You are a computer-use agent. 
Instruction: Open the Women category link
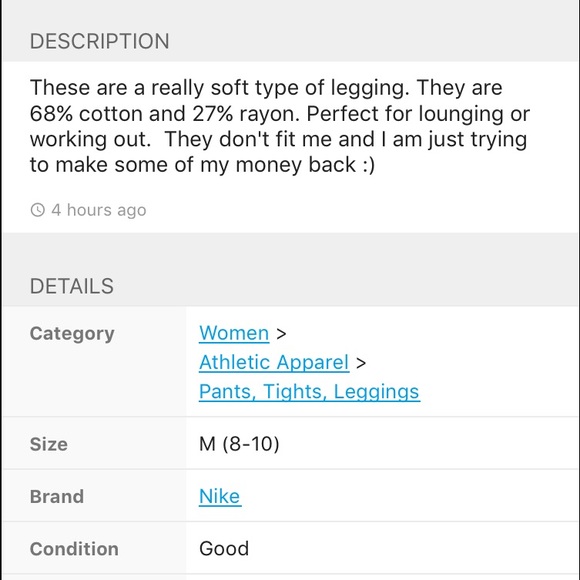(x=234, y=333)
